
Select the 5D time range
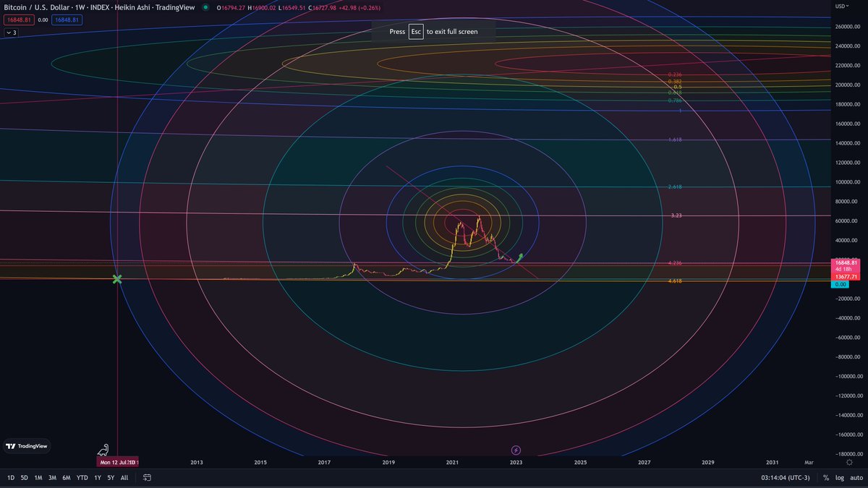[24, 478]
